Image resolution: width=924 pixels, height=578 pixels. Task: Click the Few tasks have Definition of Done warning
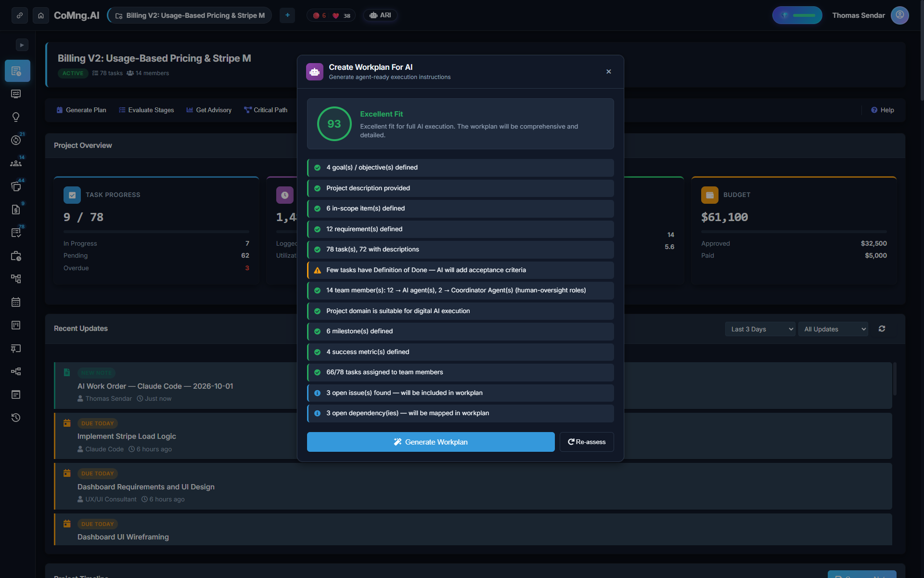461,270
